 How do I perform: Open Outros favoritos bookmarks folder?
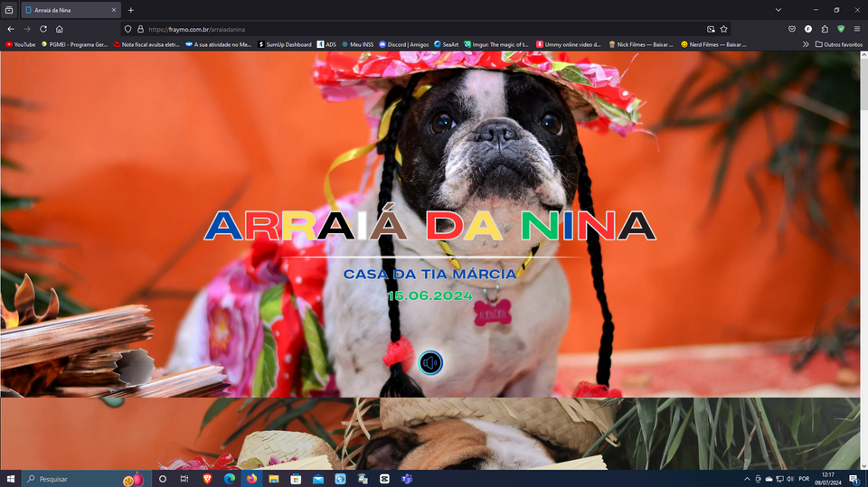click(x=839, y=44)
